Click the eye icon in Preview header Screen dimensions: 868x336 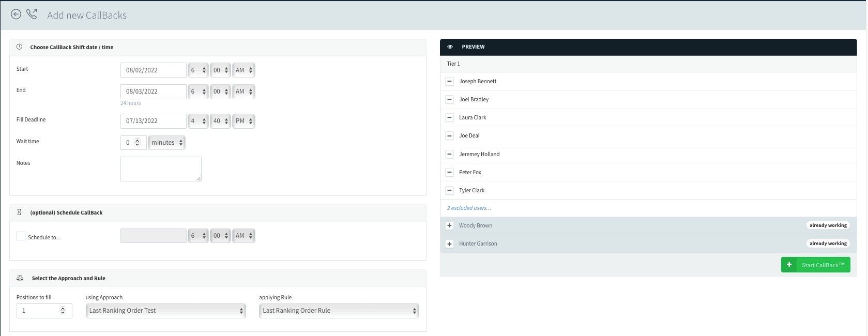tap(450, 47)
